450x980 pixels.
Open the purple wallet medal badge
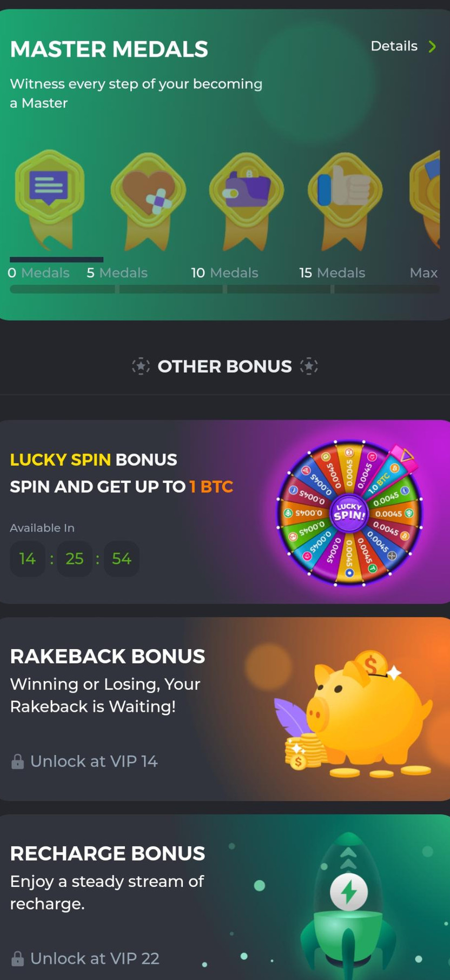coord(247,201)
